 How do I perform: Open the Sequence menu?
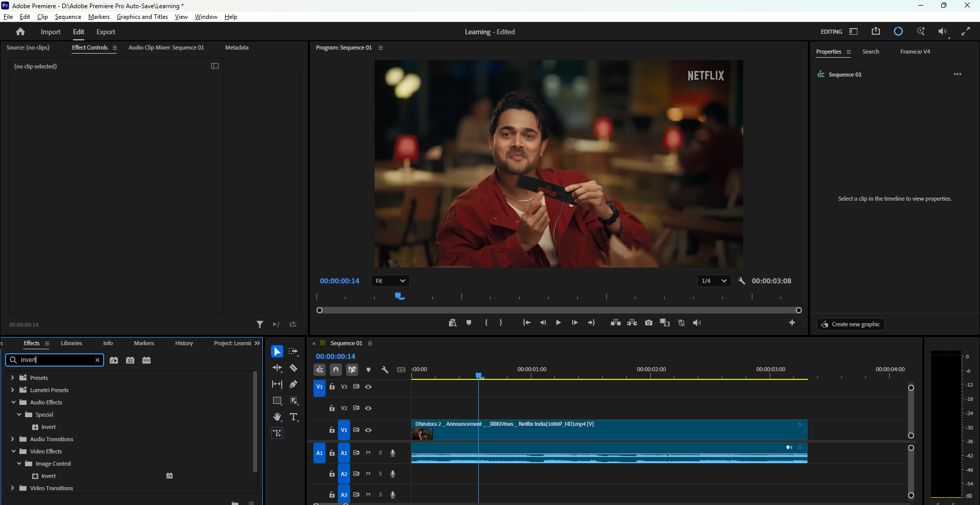coord(68,17)
